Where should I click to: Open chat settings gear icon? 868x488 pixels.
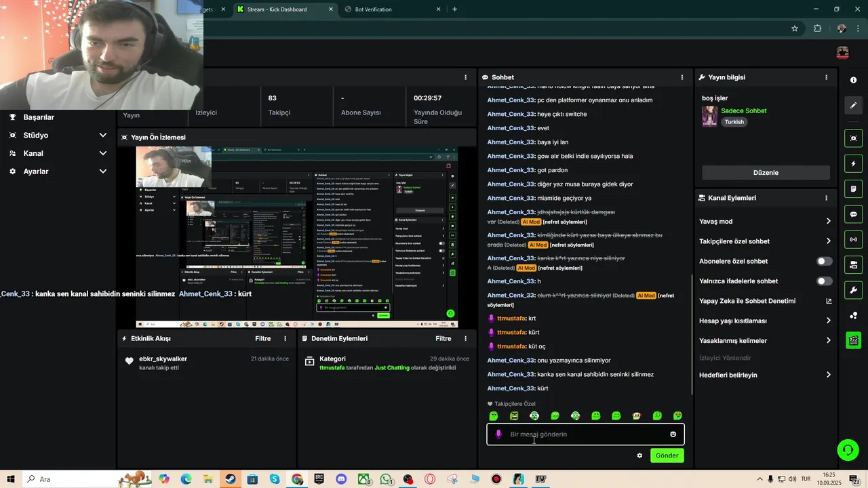(639, 455)
